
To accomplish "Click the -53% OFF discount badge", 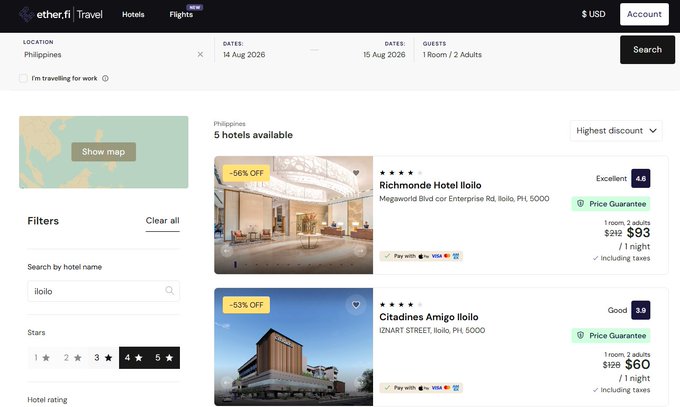I will click(x=246, y=305).
